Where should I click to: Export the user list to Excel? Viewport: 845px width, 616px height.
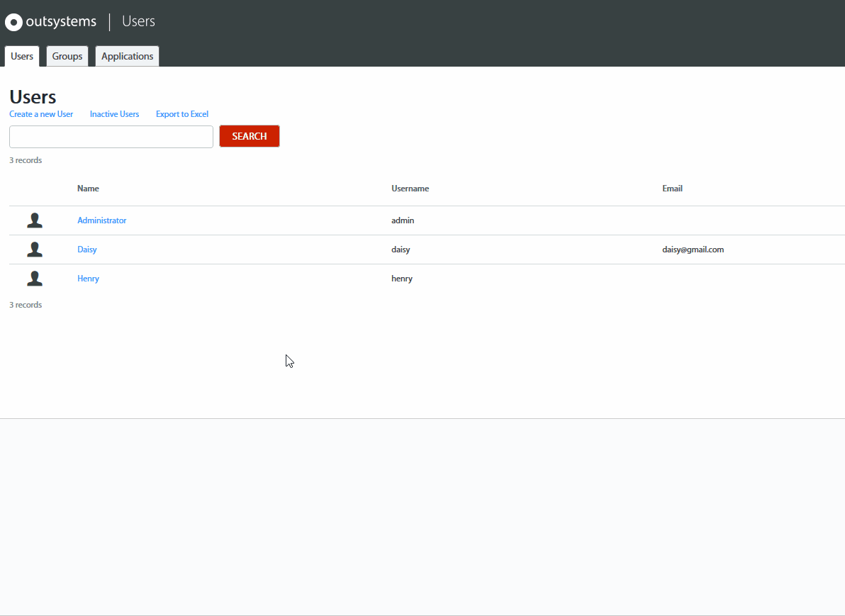pyautogui.click(x=181, y=113)
